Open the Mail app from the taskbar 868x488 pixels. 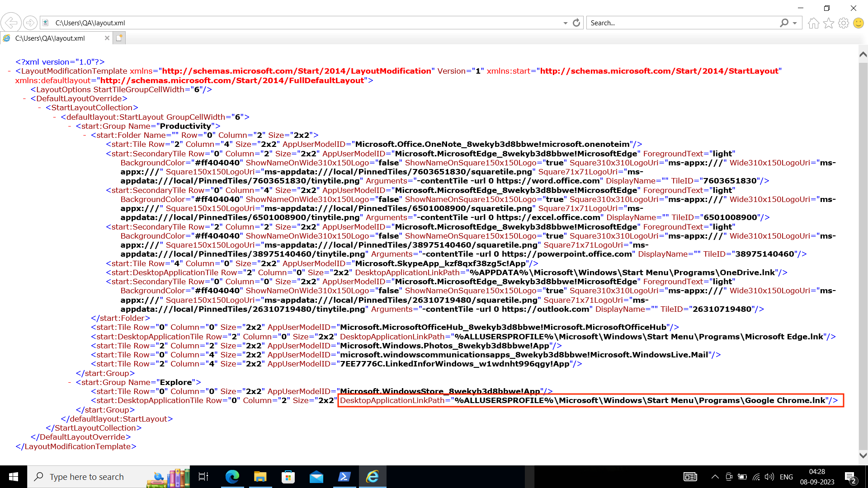pyautogui.click(x=316, y=477)
